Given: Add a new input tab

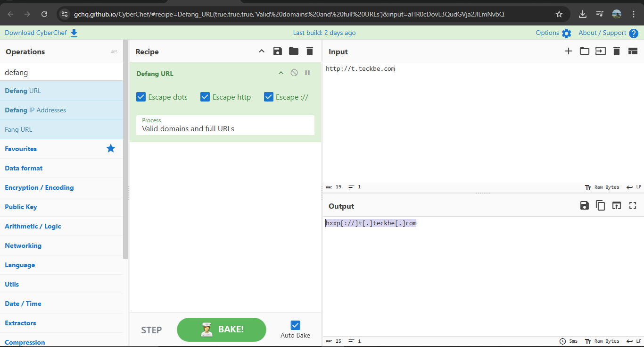Looking at the screenshot, I should point(569,51).
